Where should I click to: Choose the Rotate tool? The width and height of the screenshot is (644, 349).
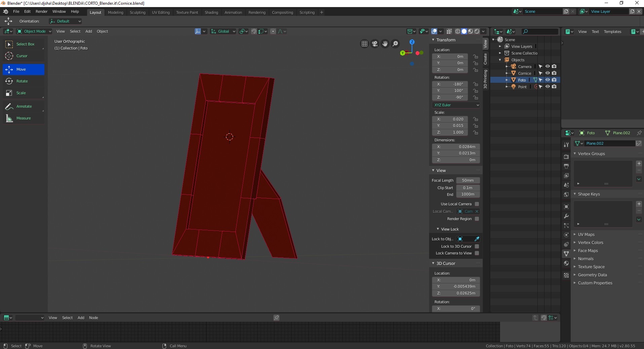click(x=24, y=81)
